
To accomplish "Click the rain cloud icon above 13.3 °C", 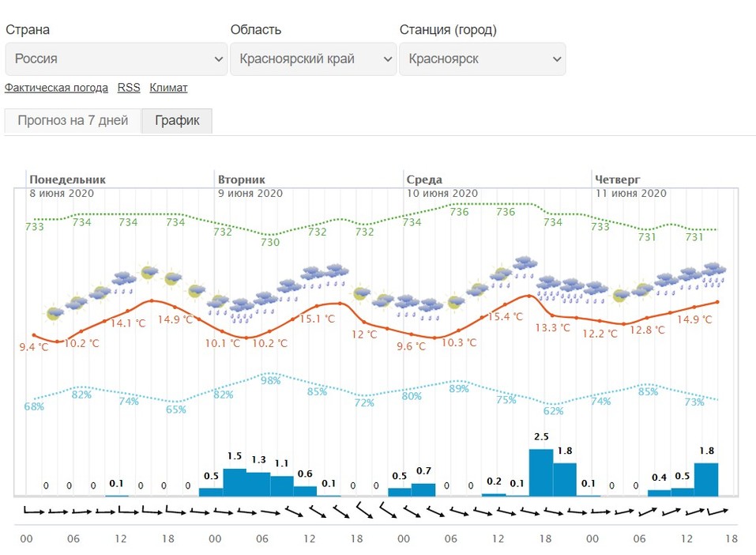I will (x=548, y=284).
